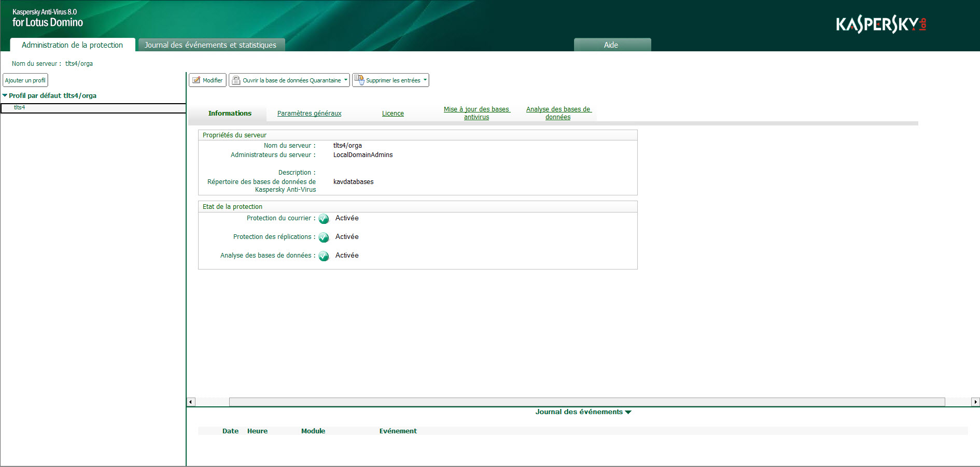The height and width of the screenshot is (467, 980).
Task: Open the Paramètres généraux tab
Action: pyautogui.click(x=309, y=113)
